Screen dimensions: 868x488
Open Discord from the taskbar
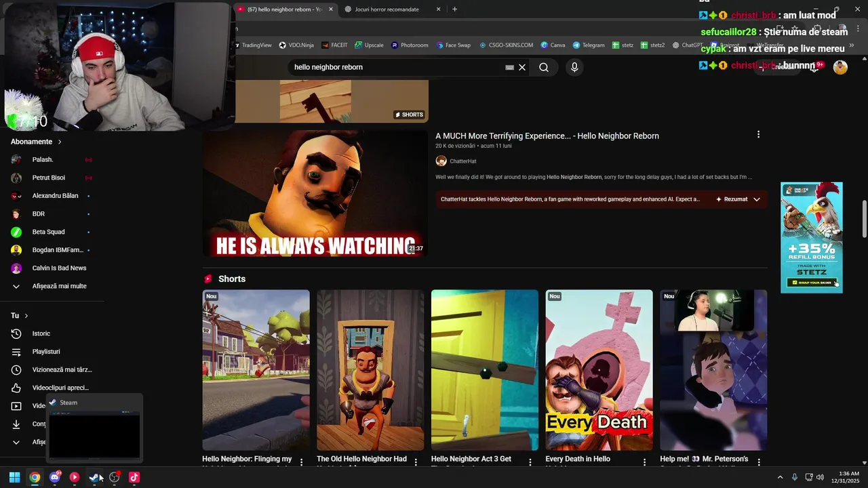55,477
